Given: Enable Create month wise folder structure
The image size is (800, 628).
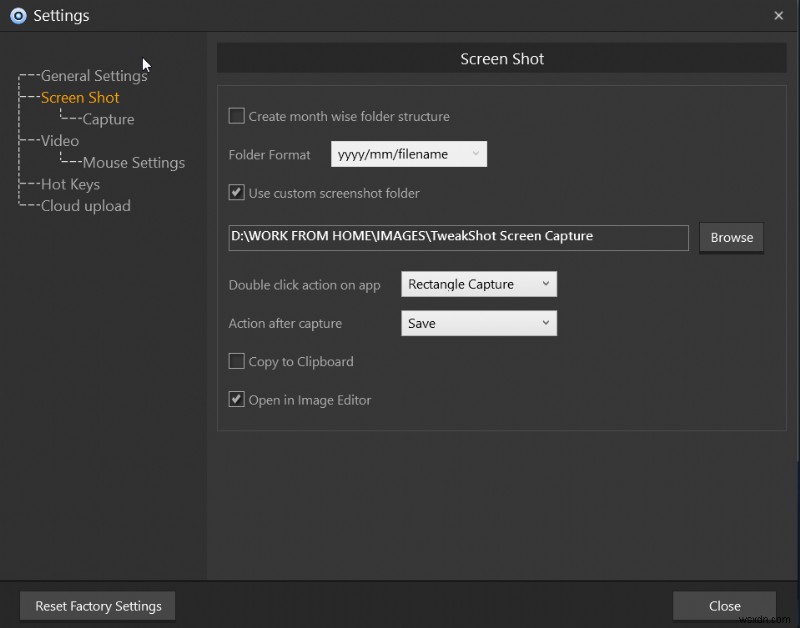Looking at the screenshot, I should point(237,116).
